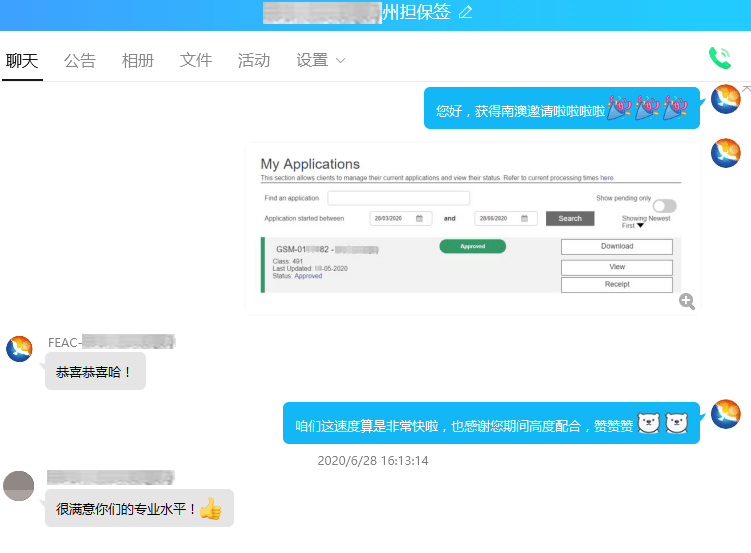This screenshot has width=751, height=553.
Task: Switch to the 公告 tab
Action: pos(80,60)
